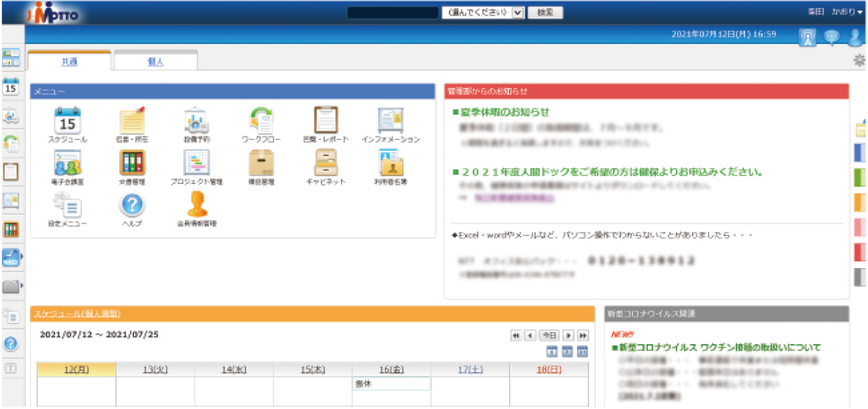Select the blue color tab on right edge

(861, 152)
